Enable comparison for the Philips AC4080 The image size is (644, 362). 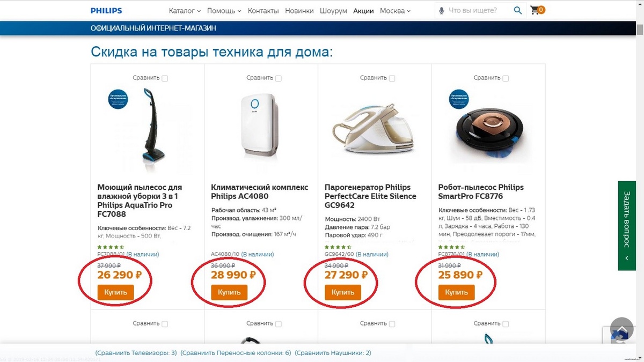click(x=278, y=78)
